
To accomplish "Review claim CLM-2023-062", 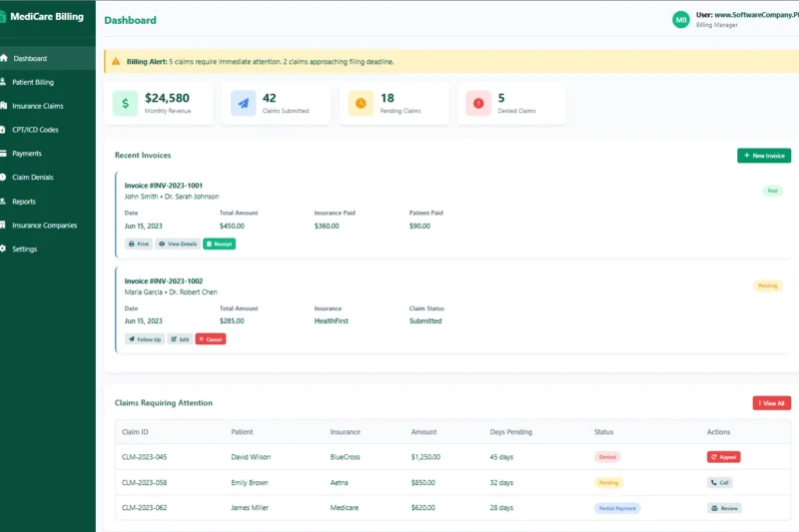I will point(724,508).
